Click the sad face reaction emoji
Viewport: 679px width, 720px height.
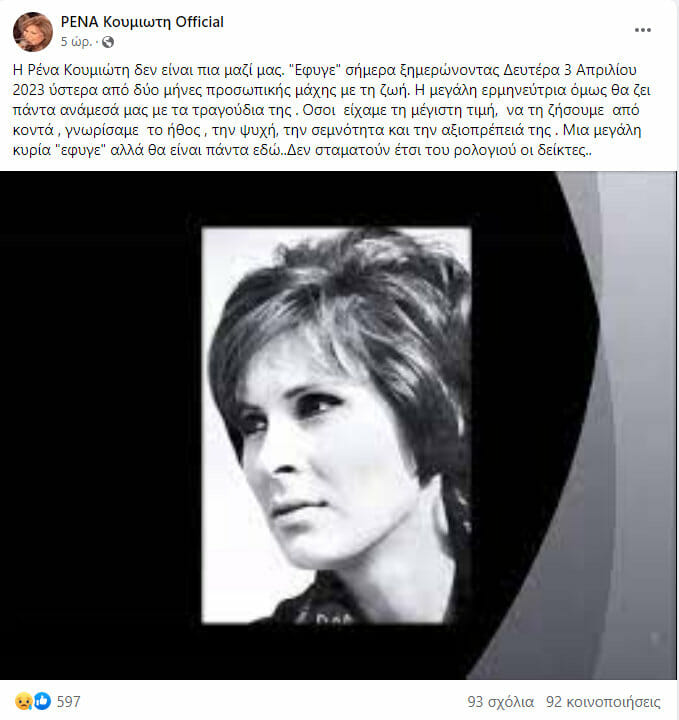point(23,701)
